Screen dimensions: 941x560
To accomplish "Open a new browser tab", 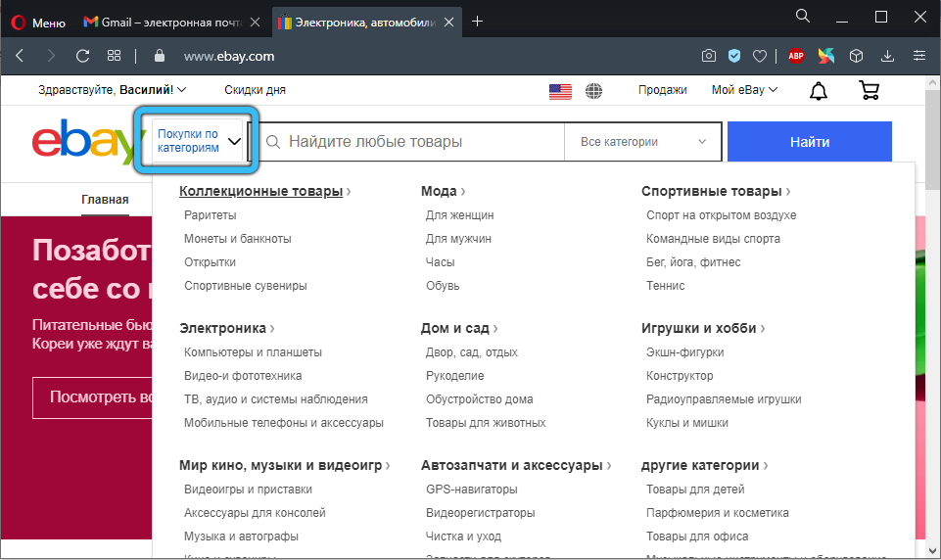I will pos(478,21).
